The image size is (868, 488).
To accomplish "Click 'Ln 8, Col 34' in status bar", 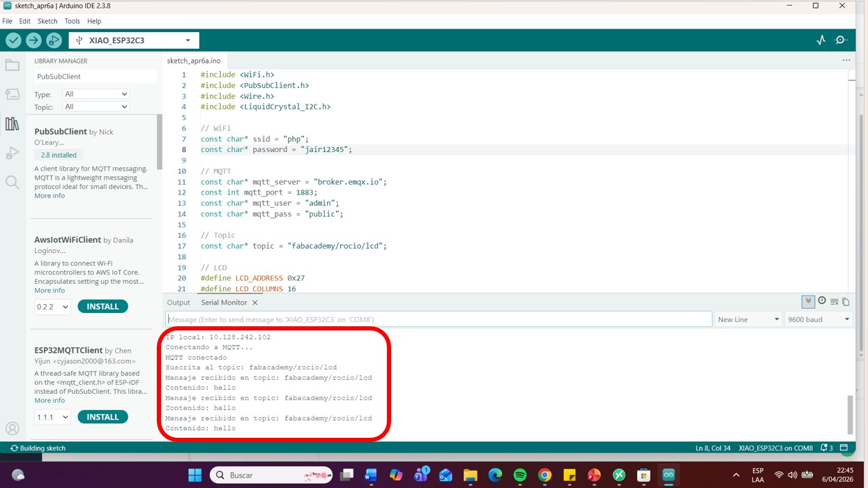I will coord(713,448).
